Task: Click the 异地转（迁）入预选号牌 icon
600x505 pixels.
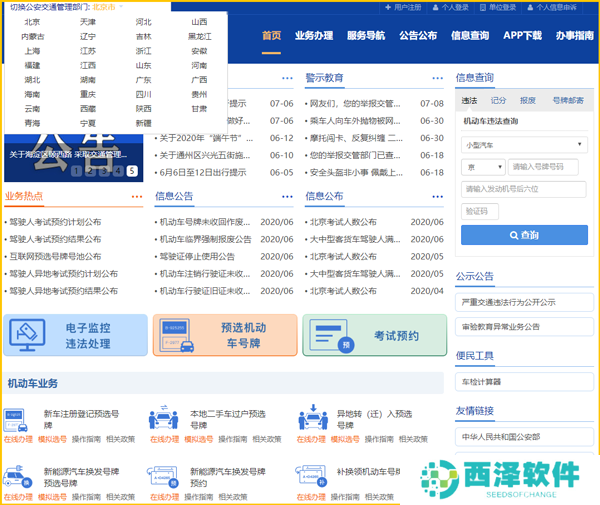Action: coord(313,417)
